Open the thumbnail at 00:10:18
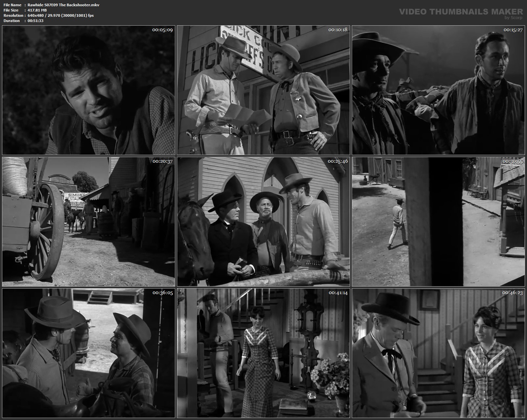This screenshot has width=527, height=420. pyautogui.click(x=263, y=90)
